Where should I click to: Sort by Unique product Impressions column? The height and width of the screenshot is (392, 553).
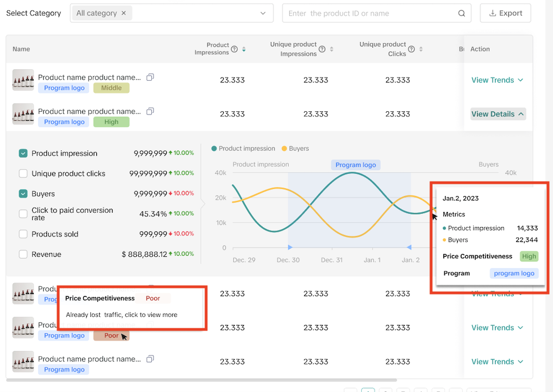pos(331,49)
